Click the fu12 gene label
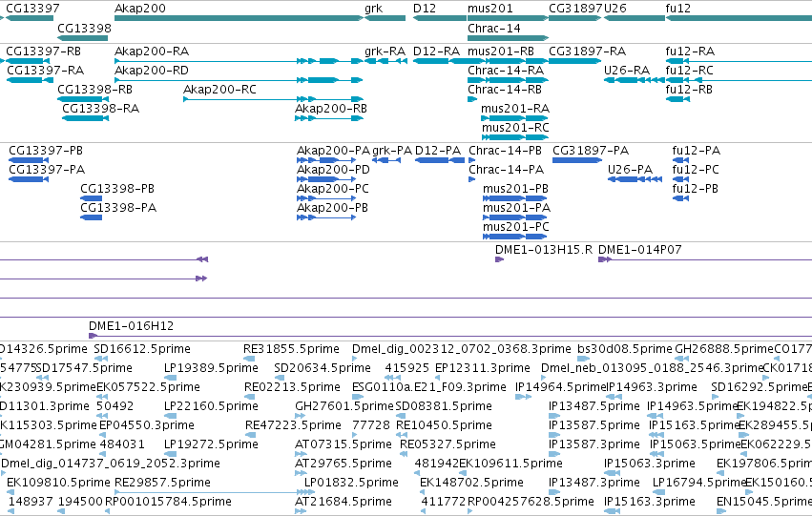812x516 pixels. click(x=677, y=9)
